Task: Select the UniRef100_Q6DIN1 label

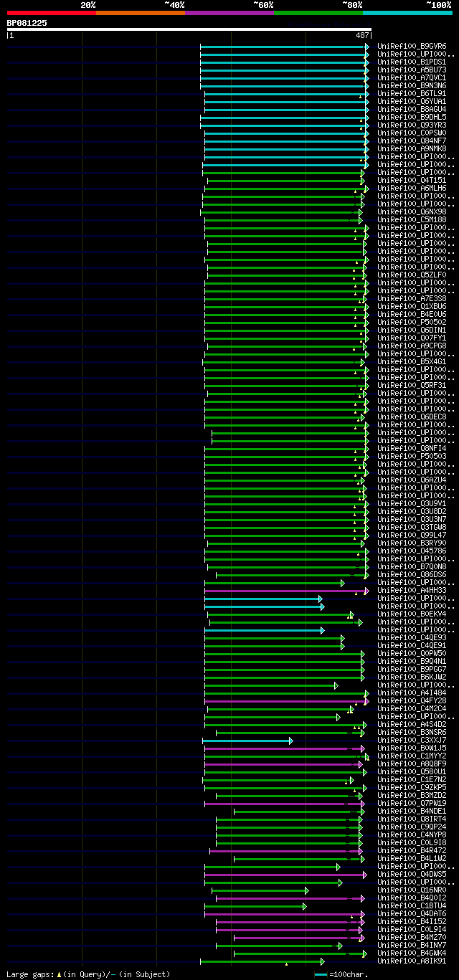Action: click(x=411, y=330)
